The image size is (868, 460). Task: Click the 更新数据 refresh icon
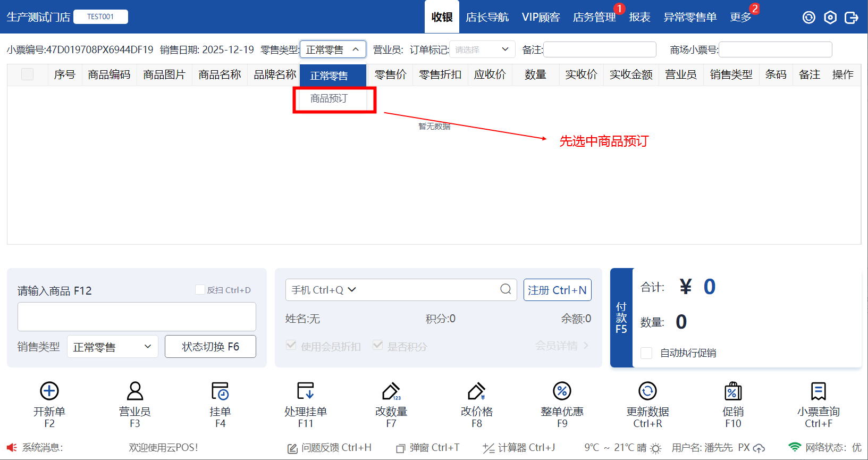647,391
